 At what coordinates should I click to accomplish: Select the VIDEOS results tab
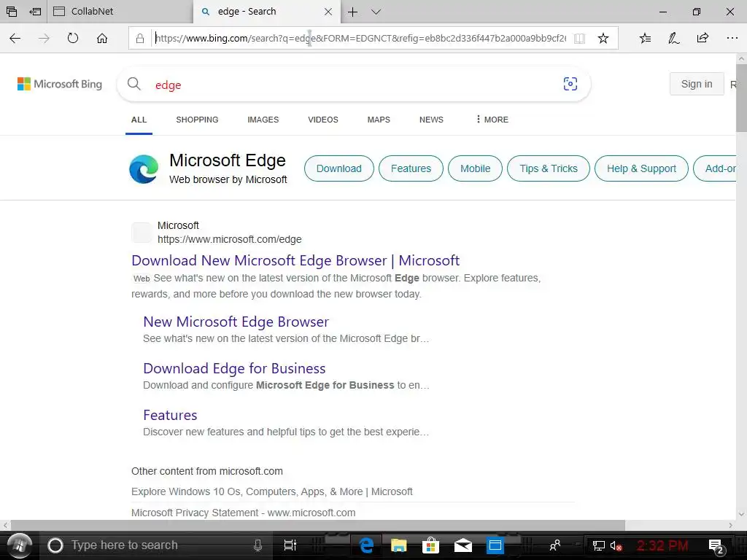(x=323, y=120)
